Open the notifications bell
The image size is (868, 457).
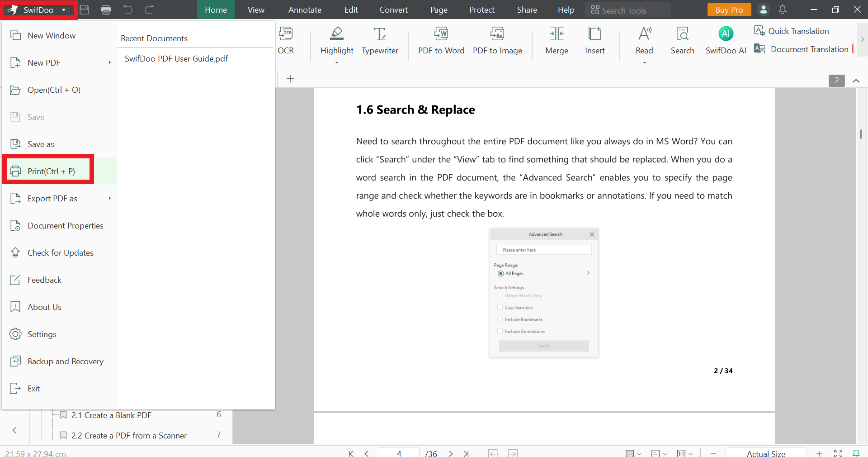click(x=783, y=10)
